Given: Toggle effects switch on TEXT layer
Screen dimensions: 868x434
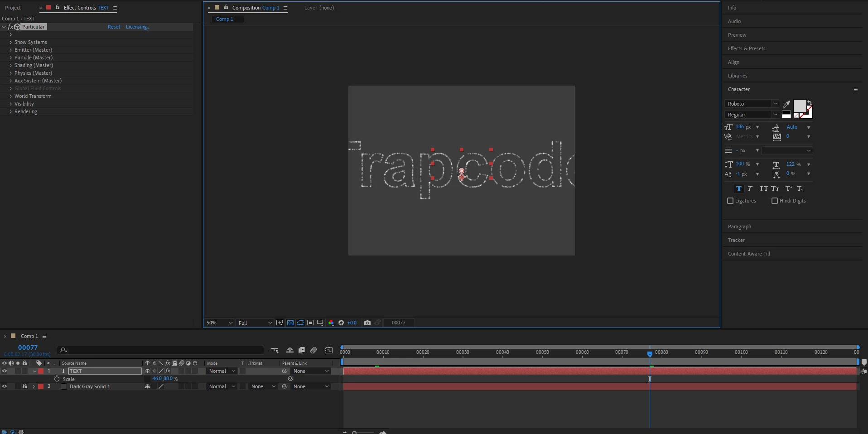Looking at the screenshot, I should point(168,371).
